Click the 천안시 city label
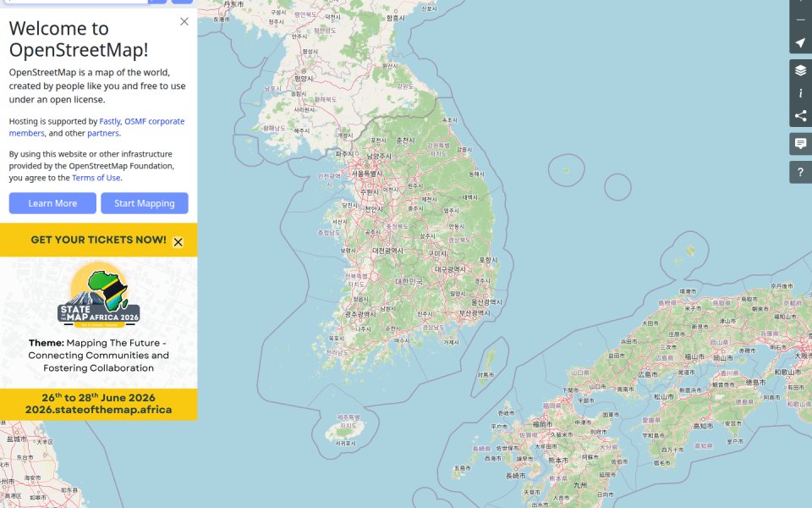 click(374, 209)
